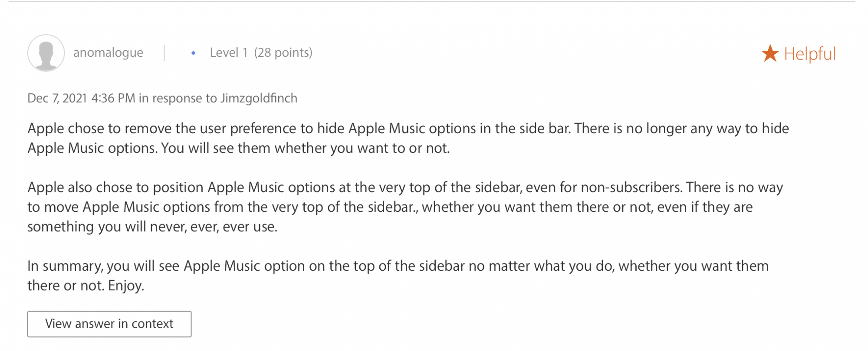This screenshot has height=351, width=868.
Task: Click the horizontal divider line above the post
Action: pos(434,1)
